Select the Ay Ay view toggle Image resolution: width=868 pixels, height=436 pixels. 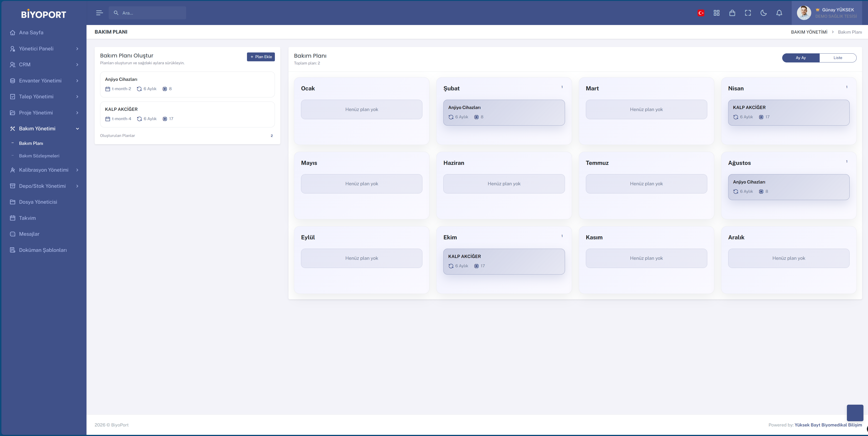(x=801, y=58)
